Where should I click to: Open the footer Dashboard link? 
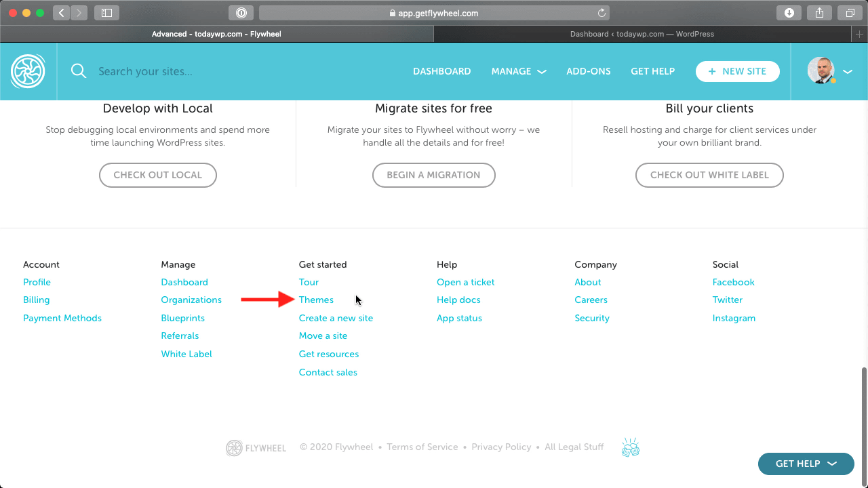(x=184, y=282)
